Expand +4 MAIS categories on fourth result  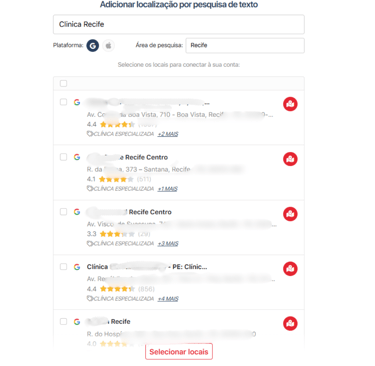coord(168,299)
